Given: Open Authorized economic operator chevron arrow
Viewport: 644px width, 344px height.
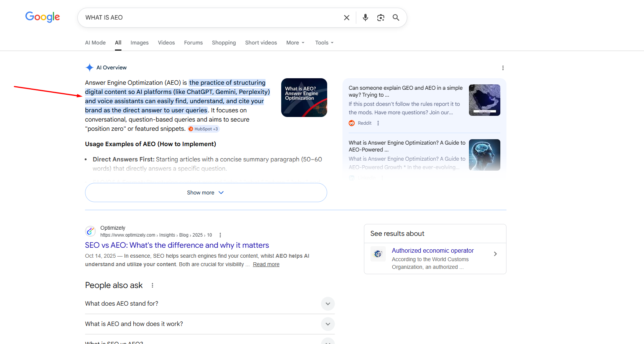Looking at the screenshot, I should click(x=495, y=254).
